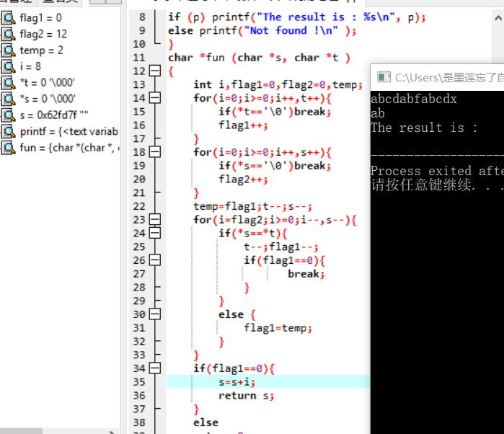Click the console window title path
Viewport: 504px width, 434px height.
pyautogui.click(x=449, y=77)
